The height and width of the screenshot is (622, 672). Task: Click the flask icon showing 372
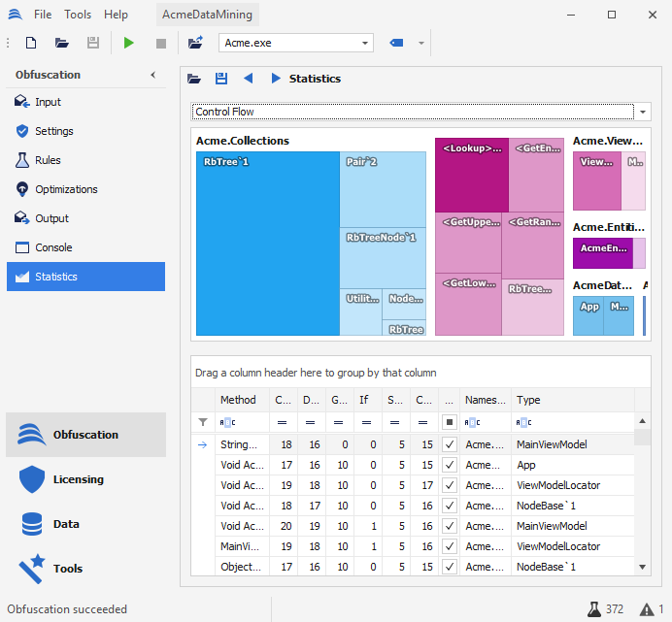(x=594, y=609)
